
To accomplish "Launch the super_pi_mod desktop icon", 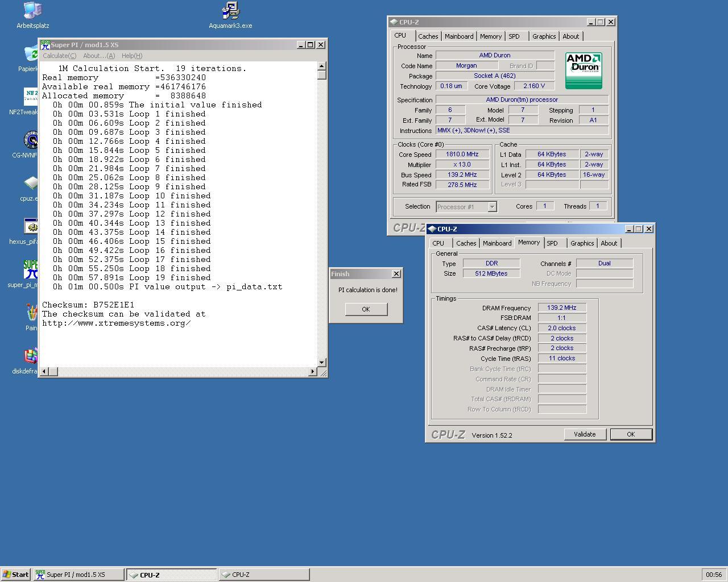I will point(31,275).
